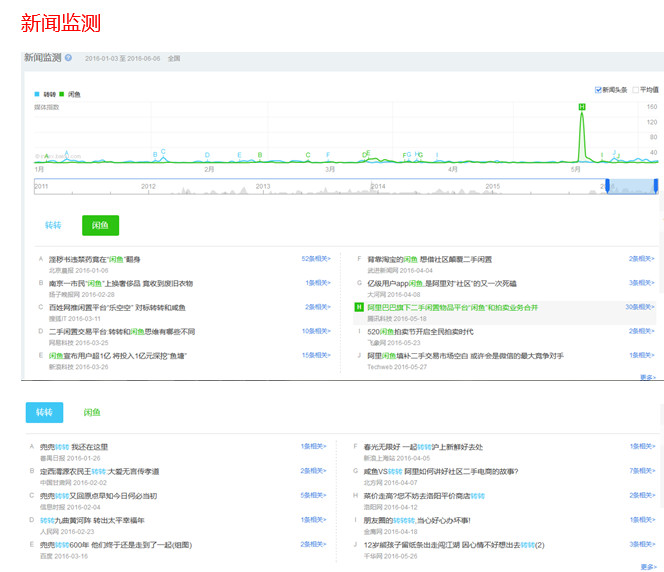664x572 pixels.
Task: Open the 30条相关 link for highlighted item H
Action: point(640,307)
